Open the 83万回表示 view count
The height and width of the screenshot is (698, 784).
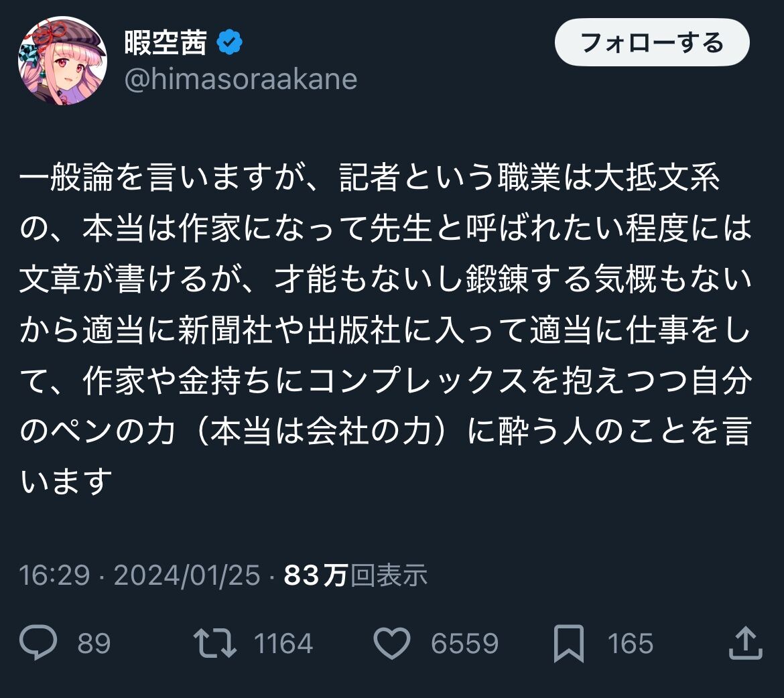point(356,575)
